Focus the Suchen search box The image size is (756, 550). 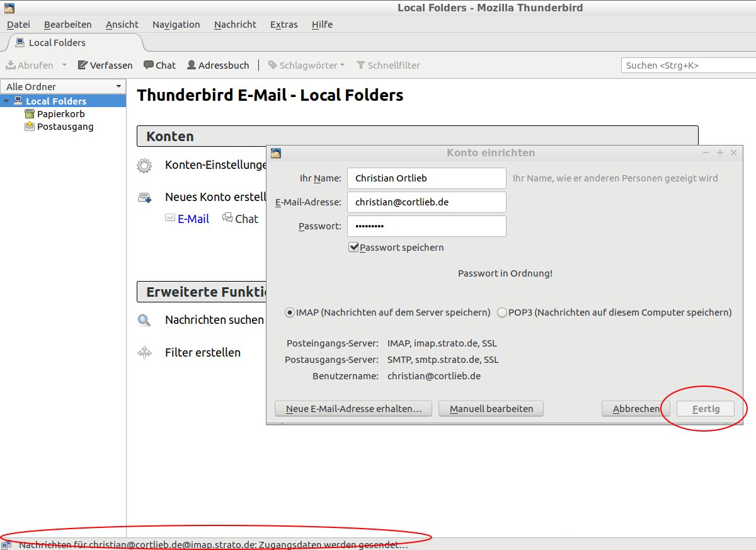(689, 66)
